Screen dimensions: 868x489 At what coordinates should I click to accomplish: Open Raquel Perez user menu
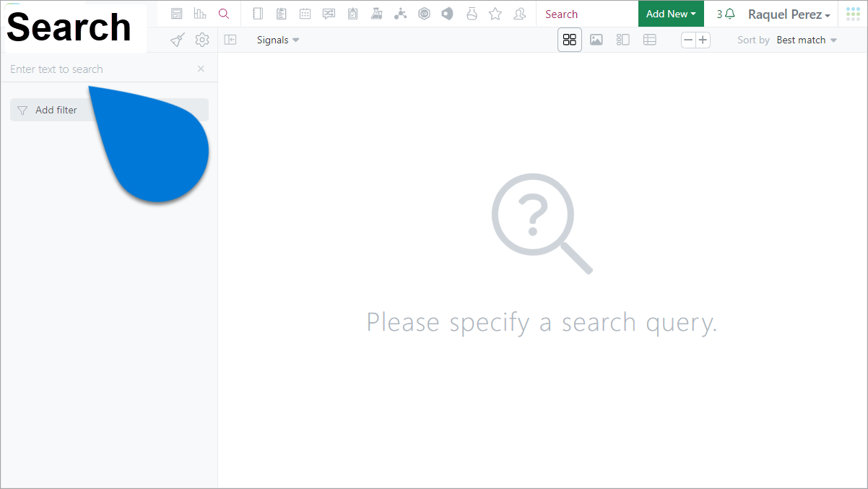(x=789, y=14)
